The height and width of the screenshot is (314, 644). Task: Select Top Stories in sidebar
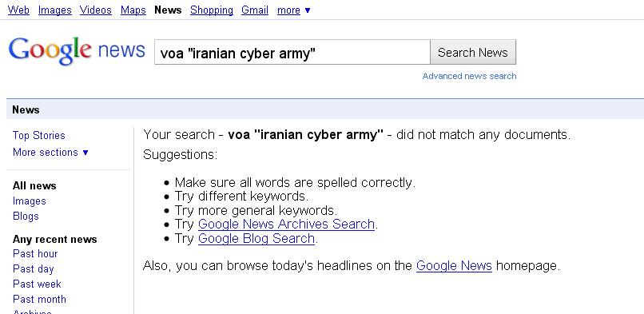click(39, 136)
